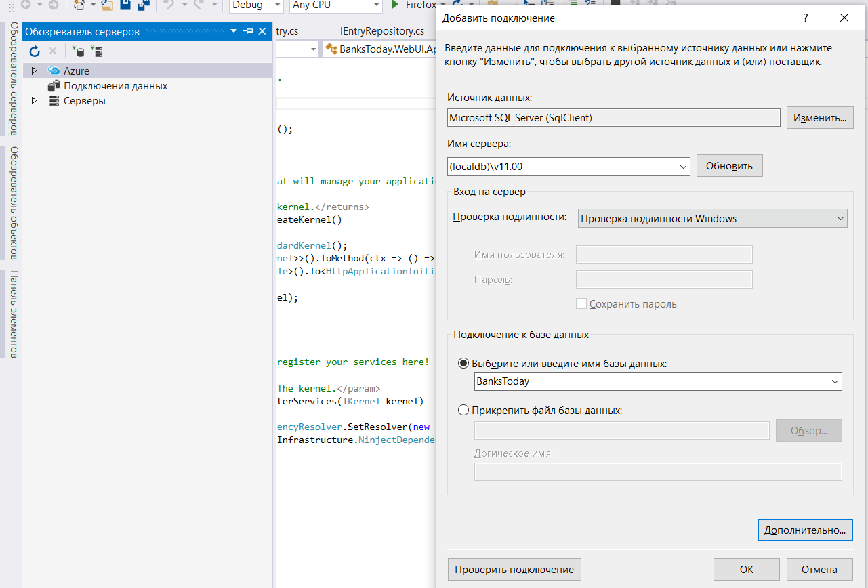Click the Undo toolbar icon
The width and height of the screenshot is (868, 588).
pos(169,5)
